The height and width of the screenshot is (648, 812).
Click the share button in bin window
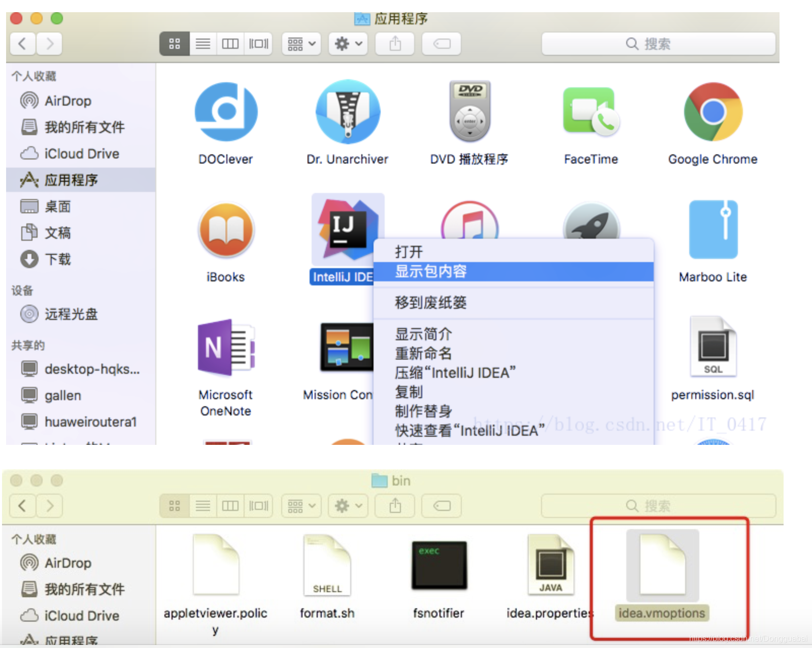tap(395, 506)
